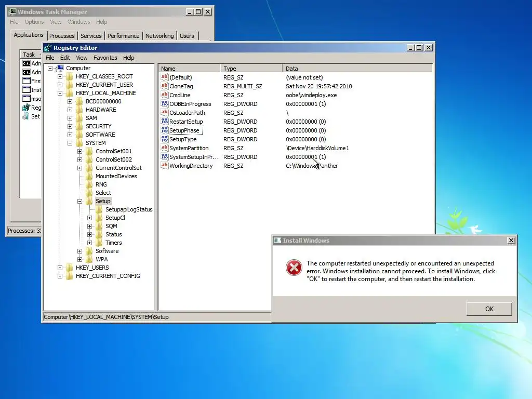This screenshot has width=532, height=399.
Task: Click the Name column header
Action: (189, 68)
